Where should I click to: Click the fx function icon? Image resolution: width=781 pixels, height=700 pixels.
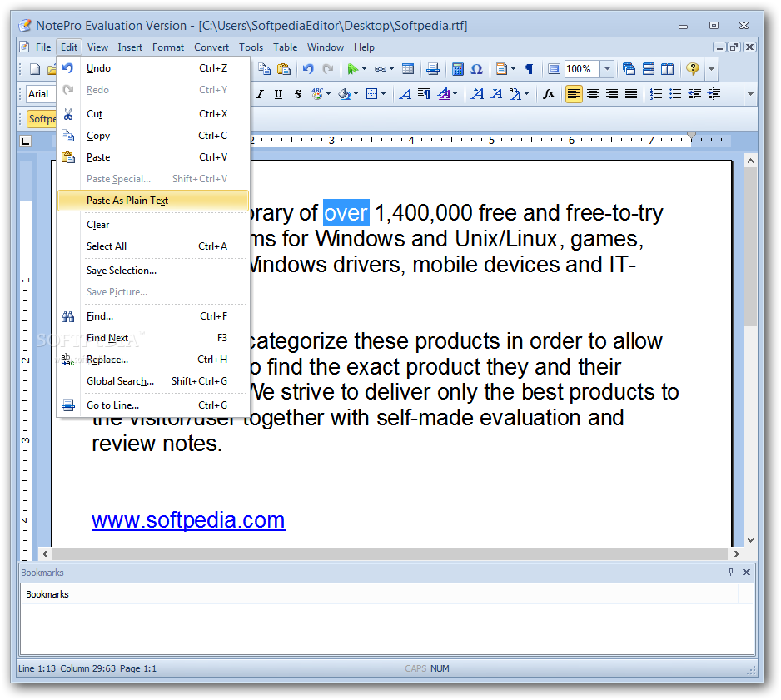549,94
